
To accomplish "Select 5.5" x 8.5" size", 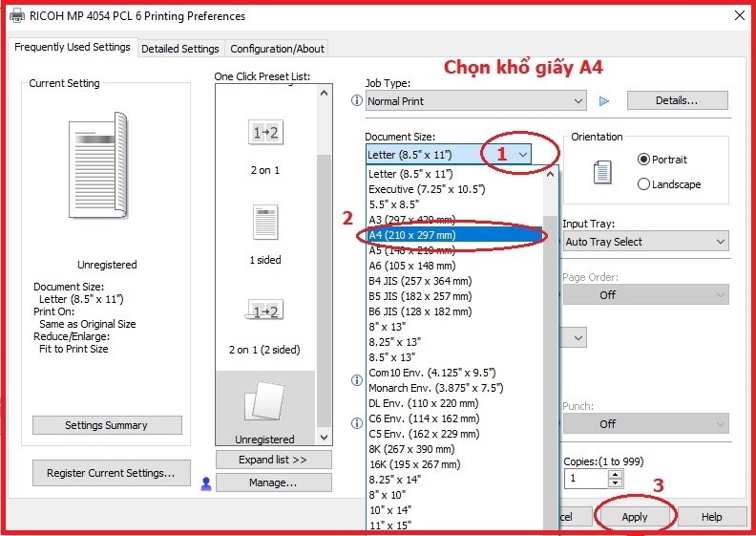I will click(454, 204).
